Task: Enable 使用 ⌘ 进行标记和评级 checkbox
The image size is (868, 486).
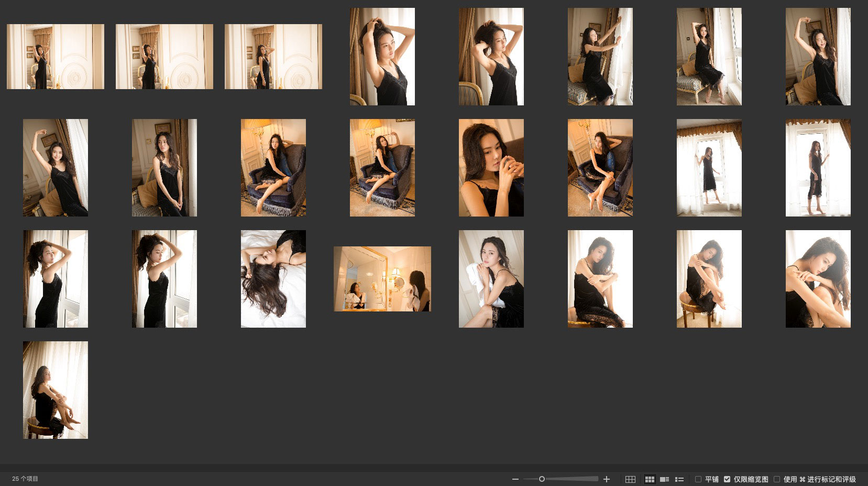Action: click(777, 479)
